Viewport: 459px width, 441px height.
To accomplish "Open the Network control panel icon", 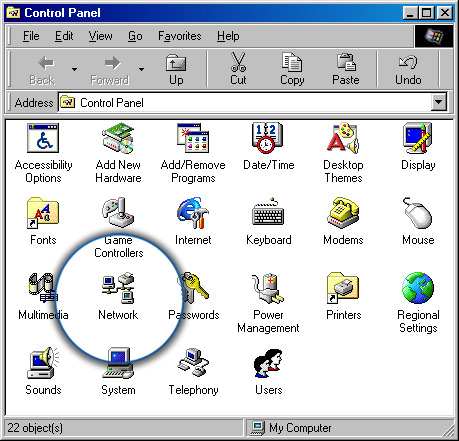I will (x=118, y=288).
